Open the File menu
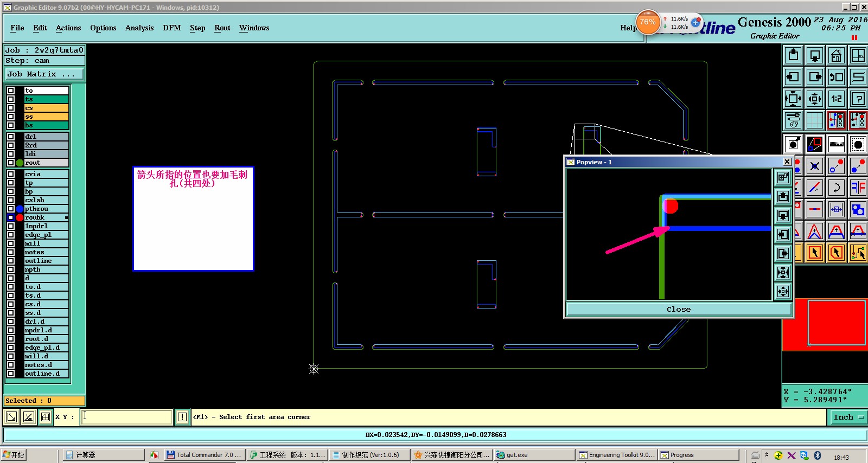The height and width of the screenshot is (463, 868). click(x=17, y=28)
